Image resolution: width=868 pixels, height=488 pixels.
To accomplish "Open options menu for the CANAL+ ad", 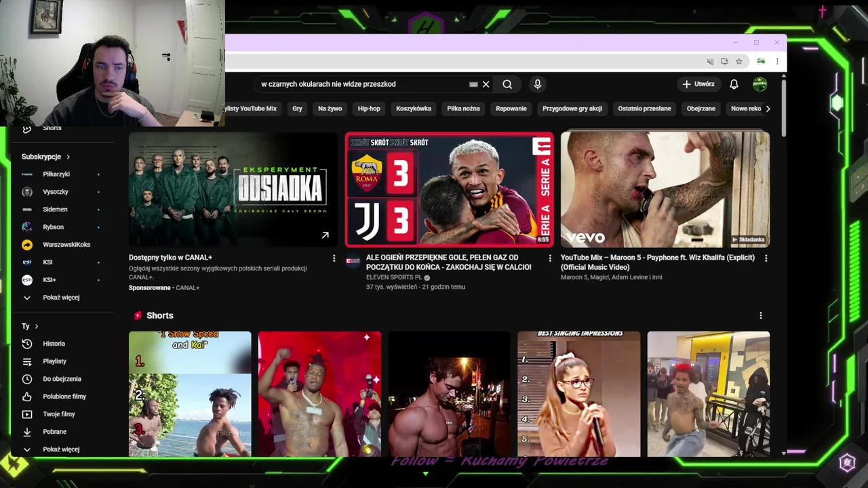I will (334, 258).
